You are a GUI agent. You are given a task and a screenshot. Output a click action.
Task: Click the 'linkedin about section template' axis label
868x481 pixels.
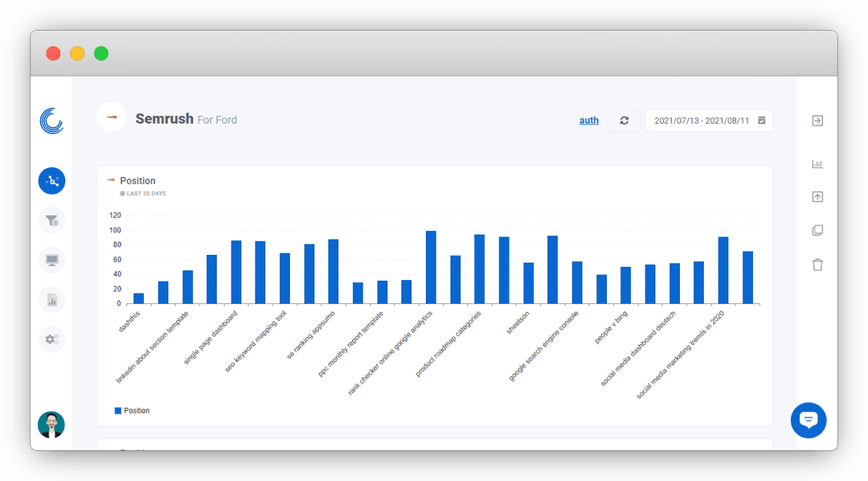[x=152, y=347]
